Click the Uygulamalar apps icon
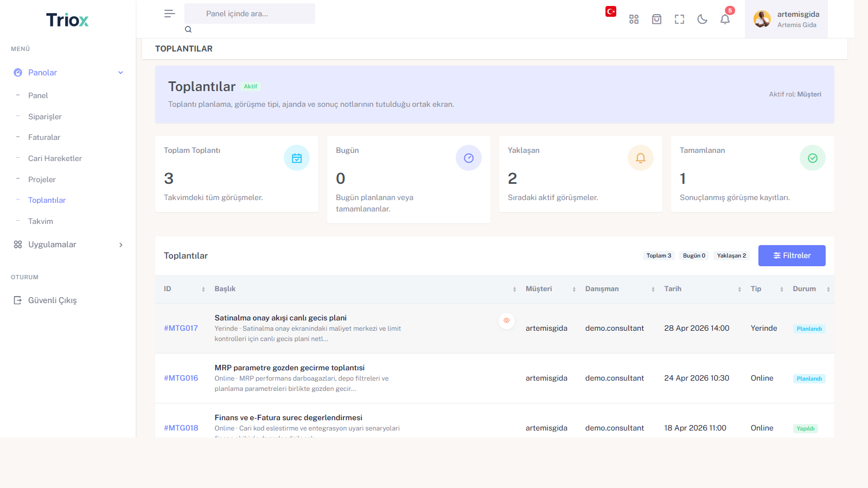Image resolution: width=868 pixels, height=488 pixels. (x=18, y=245)
